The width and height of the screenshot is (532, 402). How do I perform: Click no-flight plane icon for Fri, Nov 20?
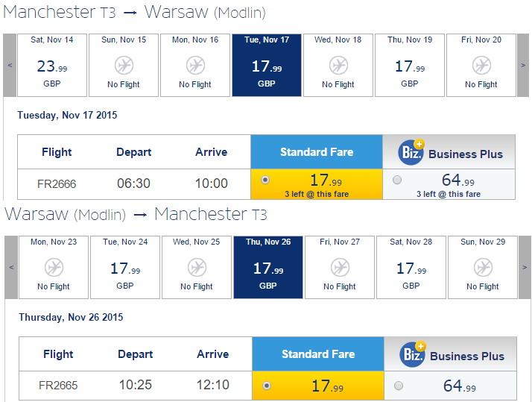pos(481,66)
